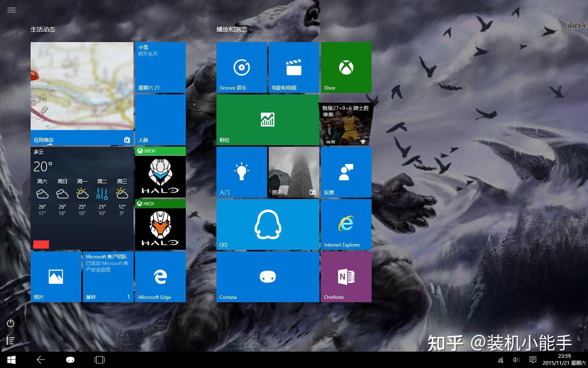The height and width of the screenshot is (368, 588).
Task: View the 财经 finance tile
Action: (267, 119)
